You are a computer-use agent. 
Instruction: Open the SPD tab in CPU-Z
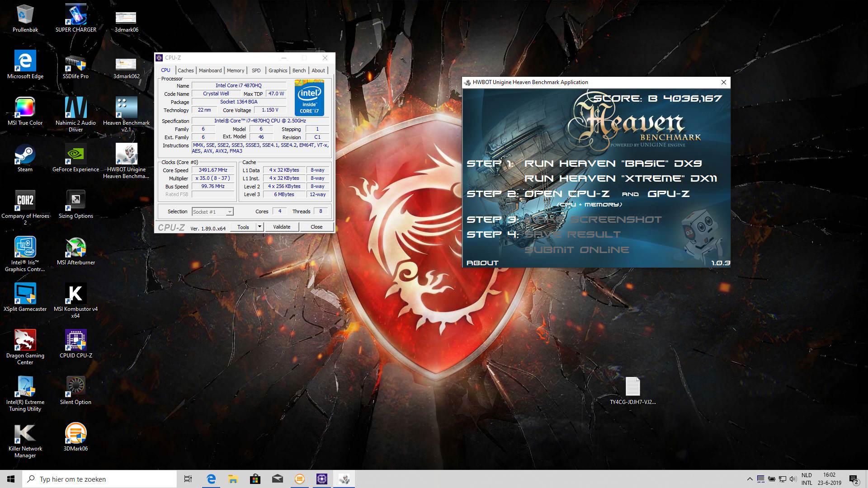click(256, 70)
